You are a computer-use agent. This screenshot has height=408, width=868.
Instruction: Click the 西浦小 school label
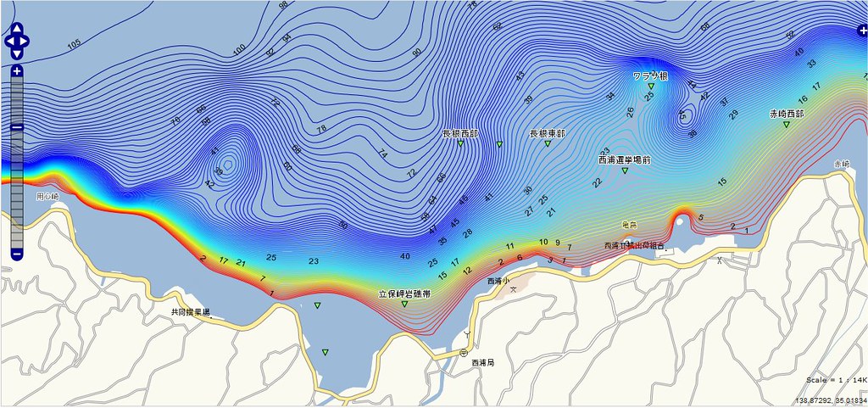click(497, 281)
